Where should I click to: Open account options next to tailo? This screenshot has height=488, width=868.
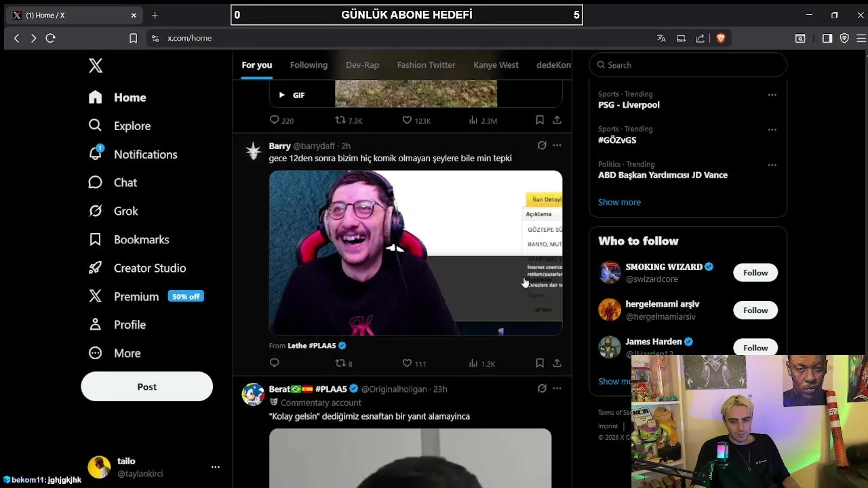click(215, 467)
